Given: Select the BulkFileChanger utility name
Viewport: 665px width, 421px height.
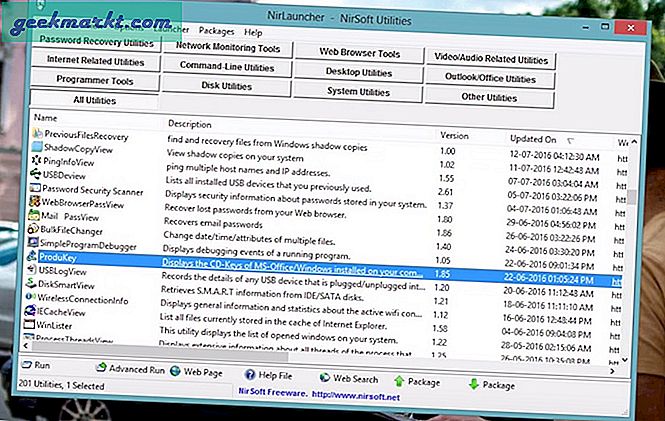Looking at the screenshot, I should click(x=71, y=231).
